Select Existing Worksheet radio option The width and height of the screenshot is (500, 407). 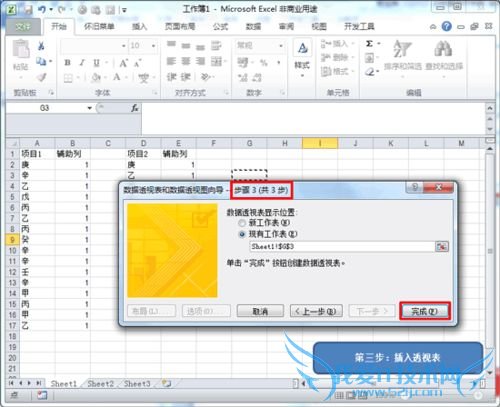click(x=242, y=234)
